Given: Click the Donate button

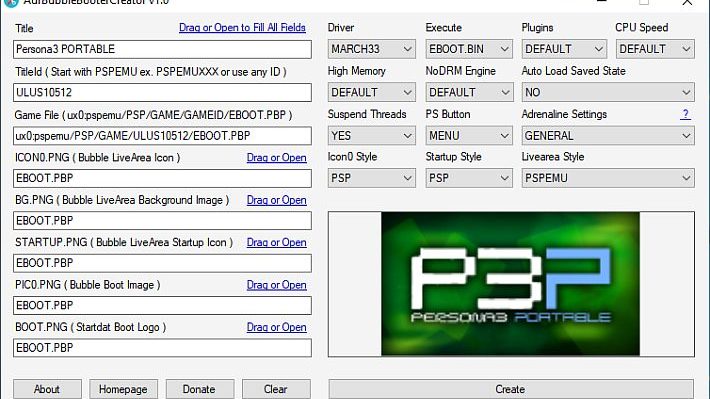Looking at the screenshot, I should tap(200, 389).
